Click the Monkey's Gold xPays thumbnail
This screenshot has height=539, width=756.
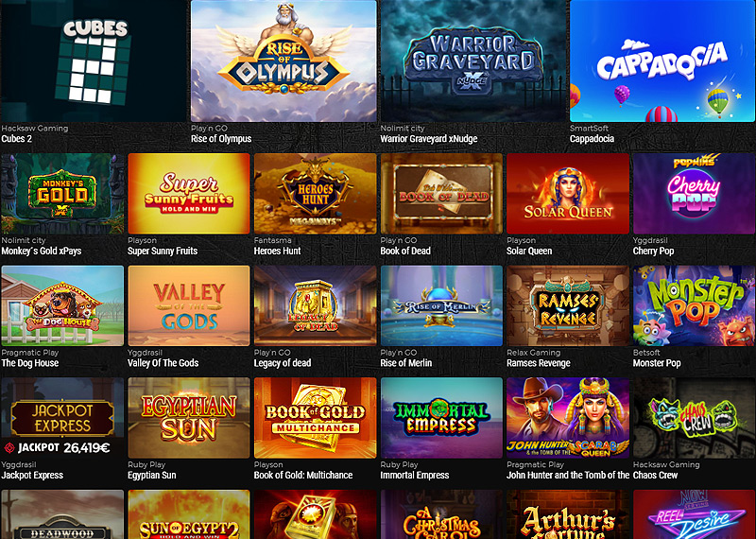[x=62, y=194]
